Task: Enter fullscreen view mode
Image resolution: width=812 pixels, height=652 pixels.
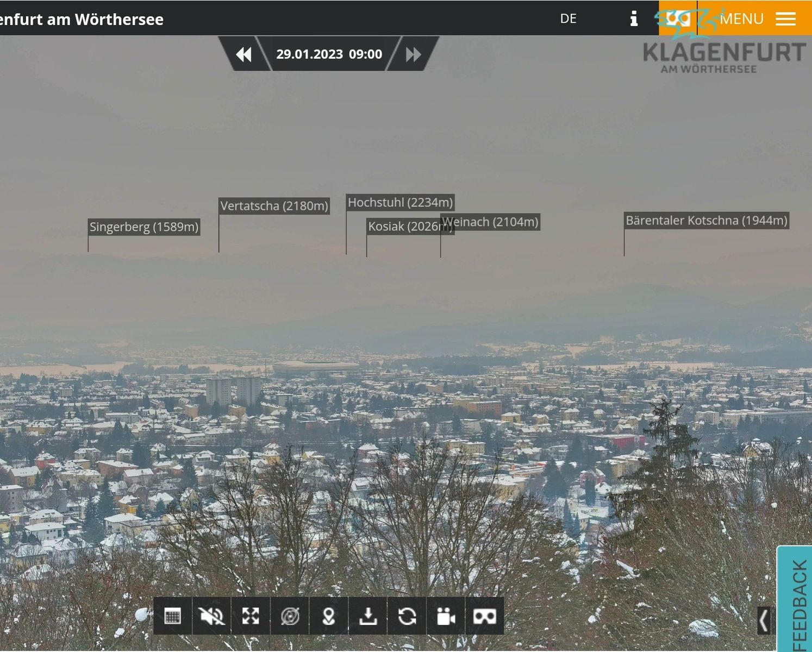Action: click(x=251, y=616)
